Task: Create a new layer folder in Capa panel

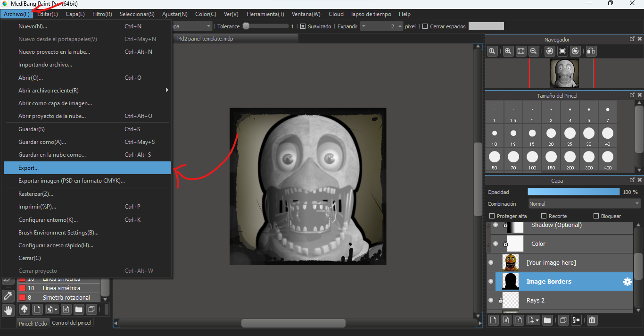Action: (547, 320)
